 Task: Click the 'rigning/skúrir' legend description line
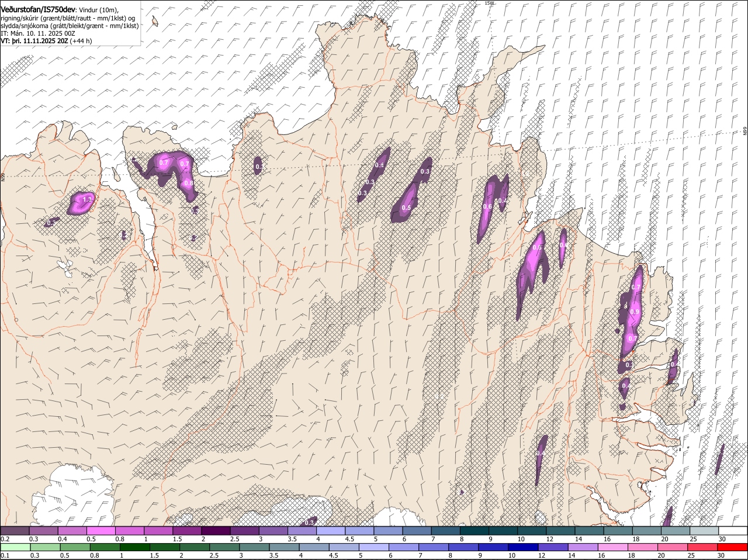click(67, 18)
